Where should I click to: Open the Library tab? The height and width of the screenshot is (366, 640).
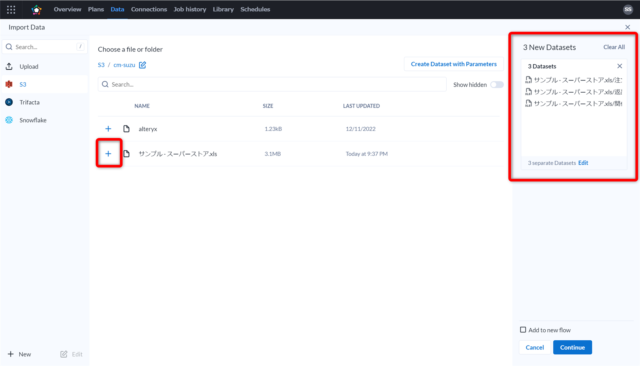223,9
